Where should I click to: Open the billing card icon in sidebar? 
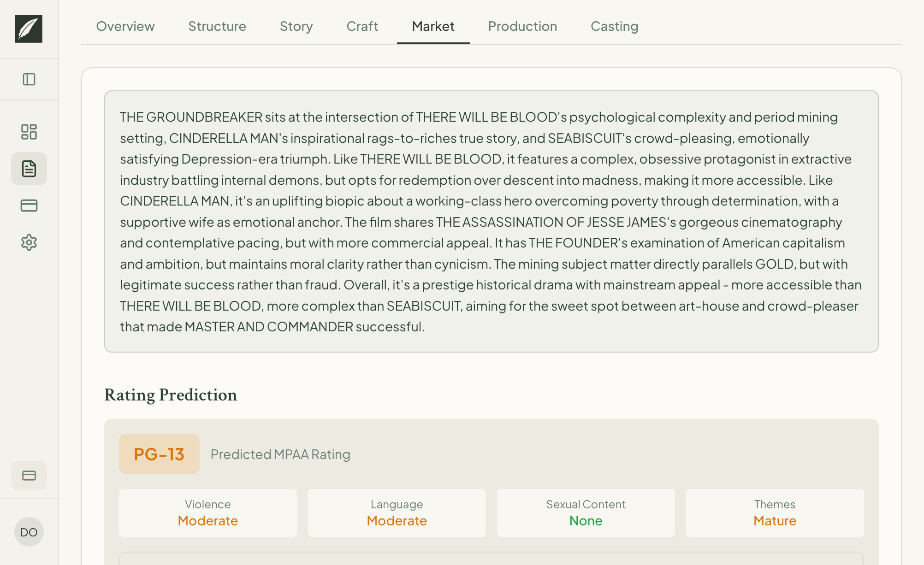[x=29, y=206]
